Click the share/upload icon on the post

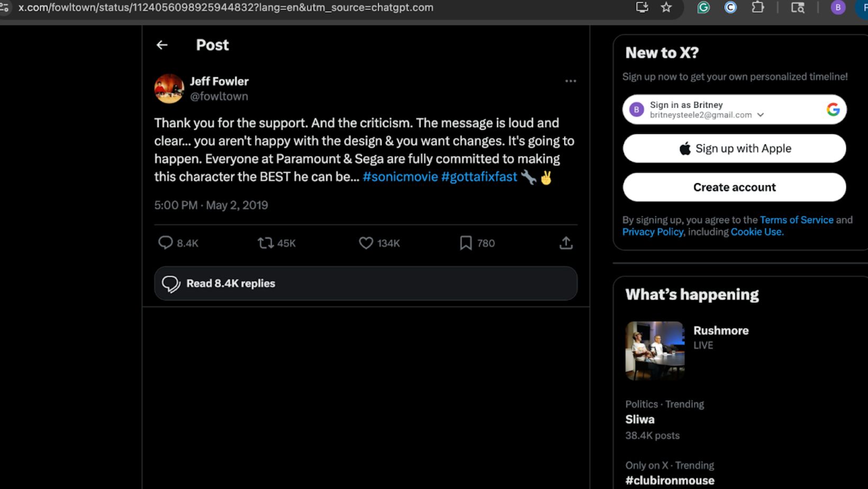click(566, 243)
